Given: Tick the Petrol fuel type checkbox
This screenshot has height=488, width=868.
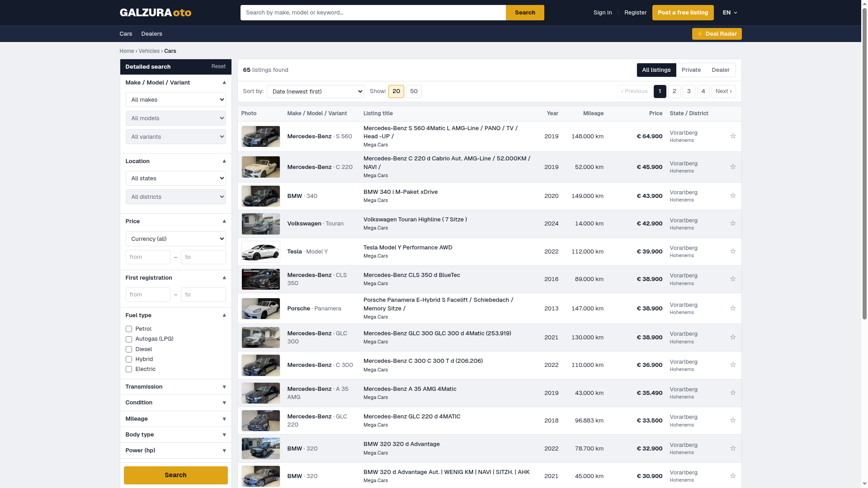Looking at the screenshot, I should click(x=129, y=329).
